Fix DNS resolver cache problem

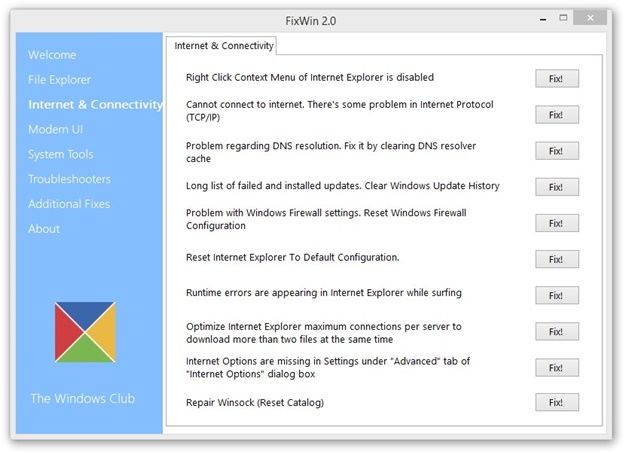click(557, 151)
